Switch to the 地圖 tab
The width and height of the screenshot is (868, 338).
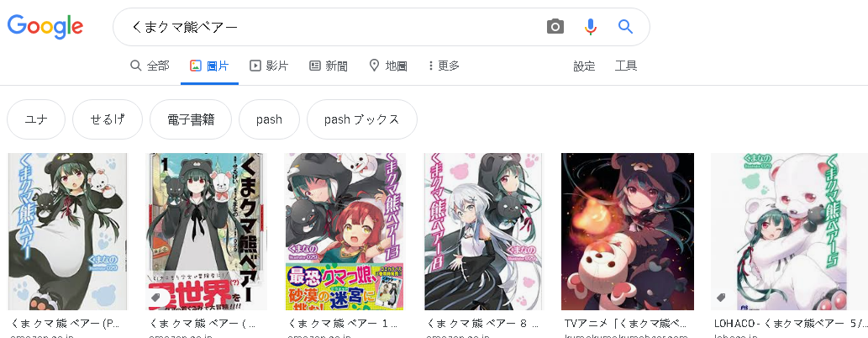point(388,66)
